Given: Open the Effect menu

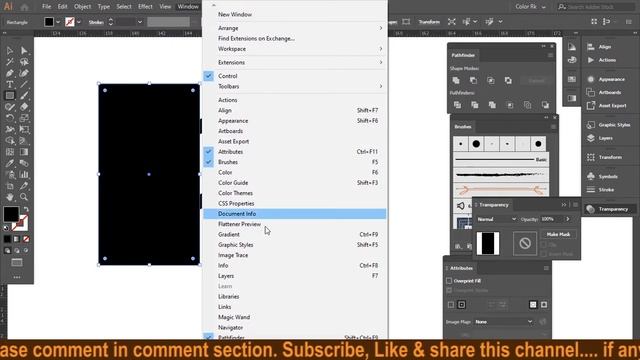Looking at the screenshot, I should click(x=145, y=7).
